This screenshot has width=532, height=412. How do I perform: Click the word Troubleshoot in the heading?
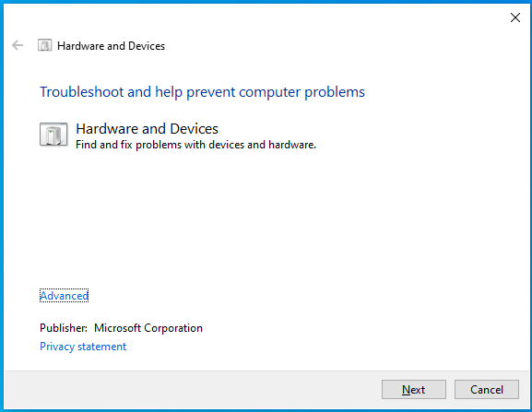(x=82, y=92)
